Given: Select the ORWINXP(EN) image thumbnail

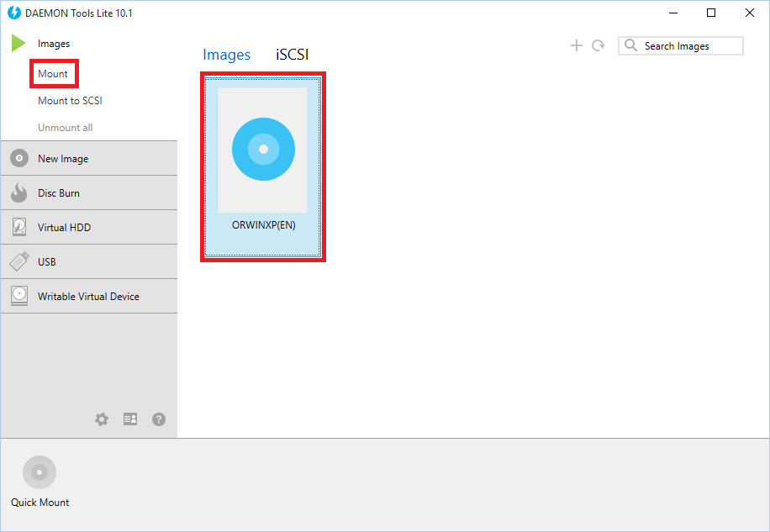Looking at the screenshot, I should click(263, 150).
